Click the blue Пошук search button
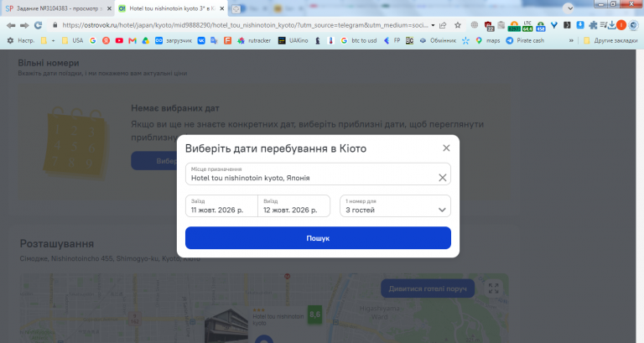Screen dimensions: 644x343 click(x=318, y=238)
